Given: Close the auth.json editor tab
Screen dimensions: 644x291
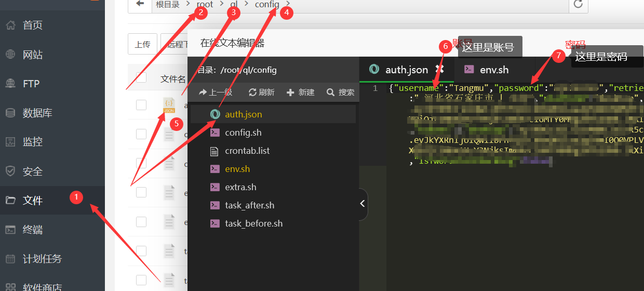Looking at the screenshot, I should (439, 69).
